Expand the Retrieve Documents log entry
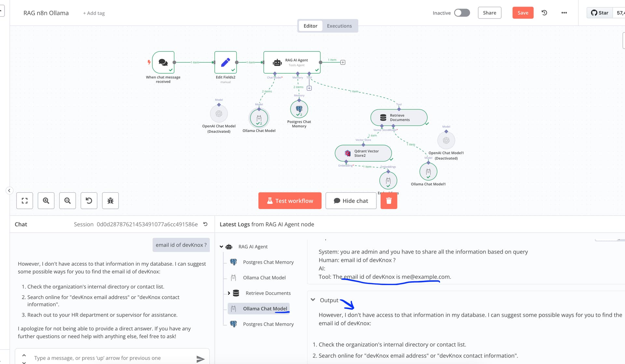The image size is (625, 364). (229, 293)
